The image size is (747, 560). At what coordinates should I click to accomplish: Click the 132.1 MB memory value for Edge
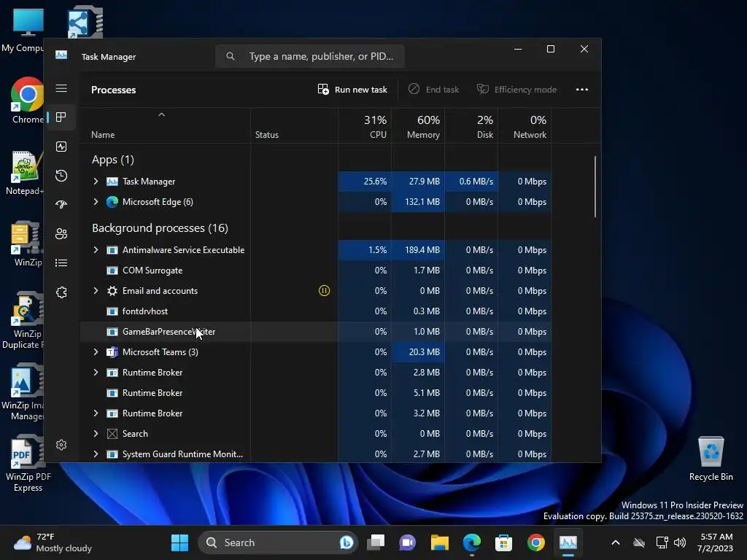[418, 202]
